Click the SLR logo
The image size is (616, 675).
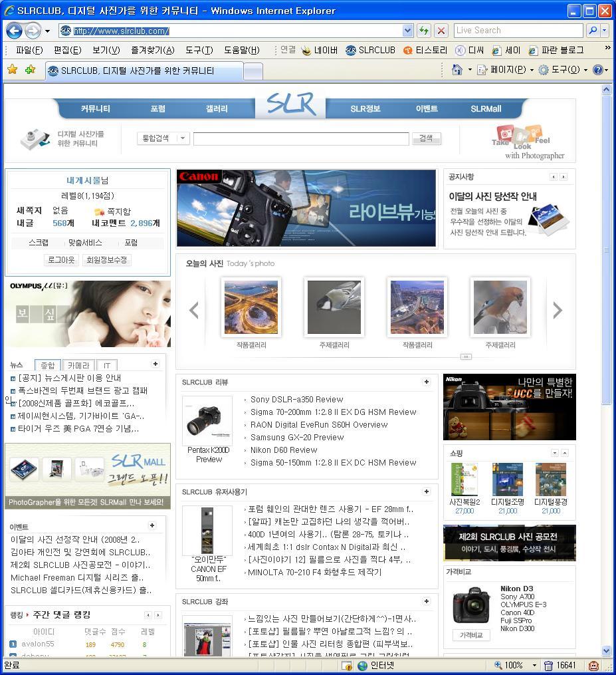pos(291,104)
